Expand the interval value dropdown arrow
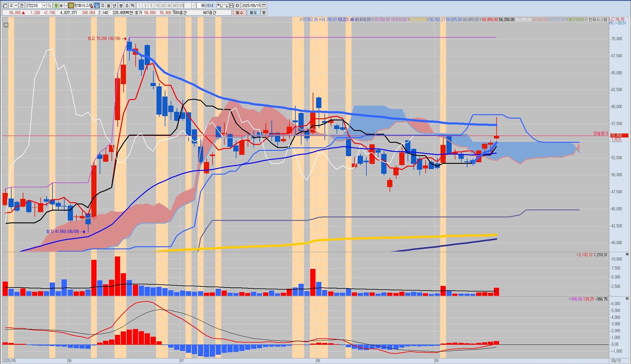Image resolution: width=631 pixels, height=364 pixels. (x=194, y=6)
